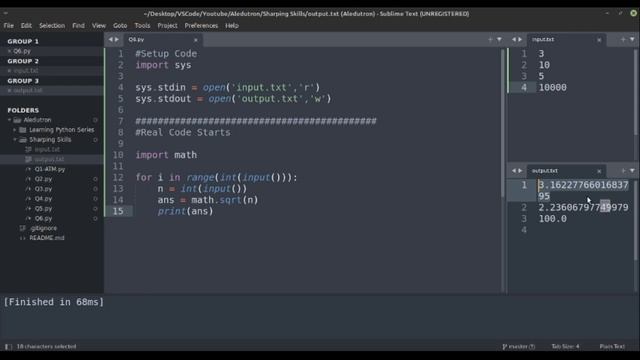
Task: Click git status badge beside Q2.py
Action: point(95,179)
